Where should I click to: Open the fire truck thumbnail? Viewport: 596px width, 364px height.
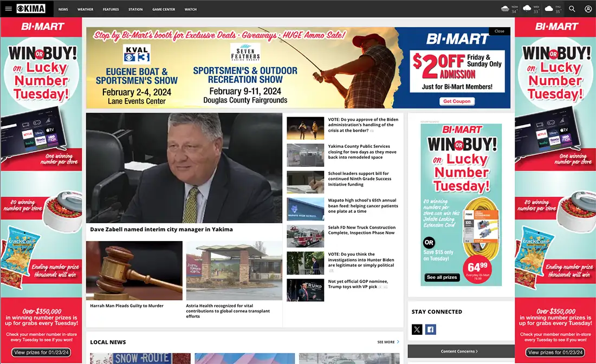click(305, 236)
